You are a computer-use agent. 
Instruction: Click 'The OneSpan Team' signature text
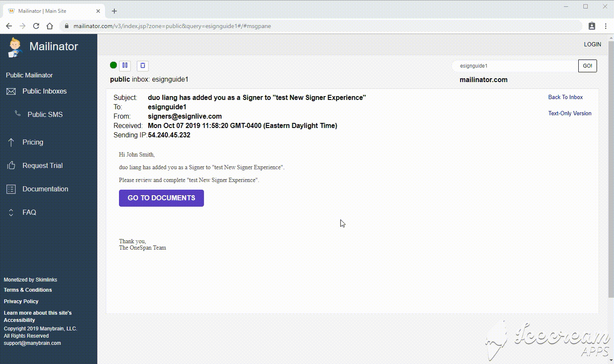point(142,247)
